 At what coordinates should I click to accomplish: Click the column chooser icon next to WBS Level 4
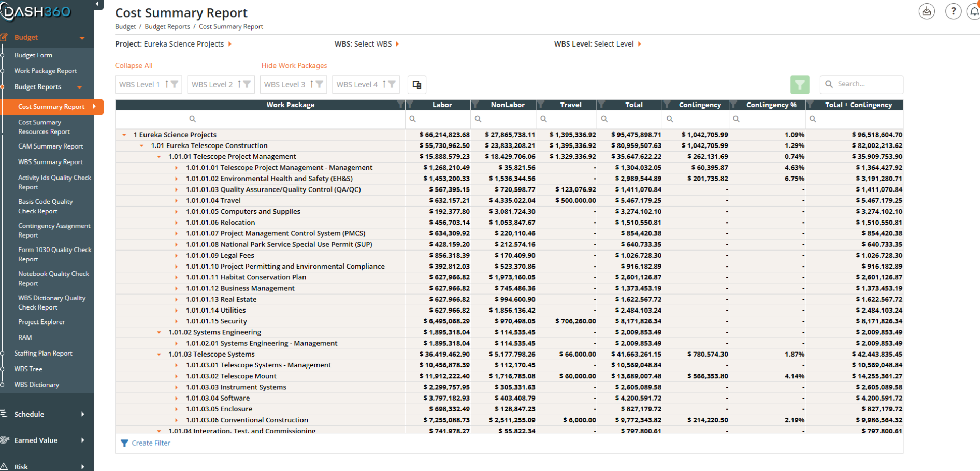click(x=417, y=85)
